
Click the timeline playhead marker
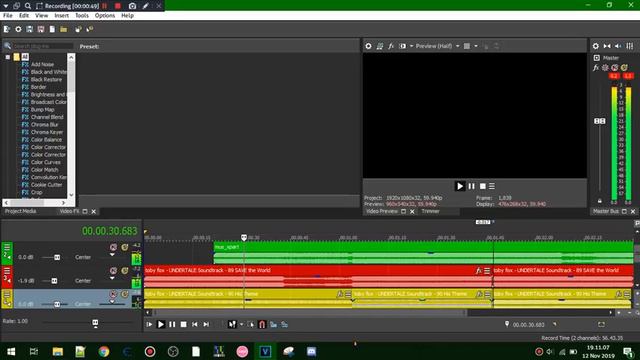(x=244, y=237)
